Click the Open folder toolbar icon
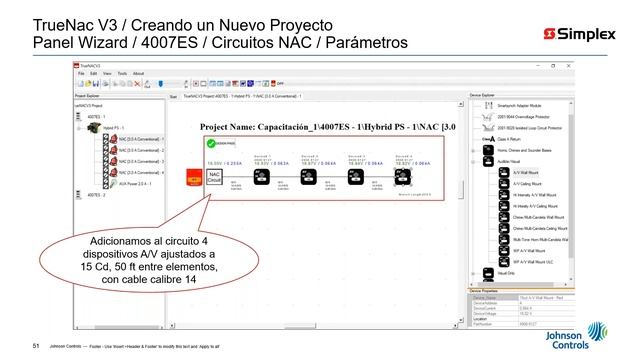Image resolution: width=640 pixels, height=360 pixels. tap(88, 84)
